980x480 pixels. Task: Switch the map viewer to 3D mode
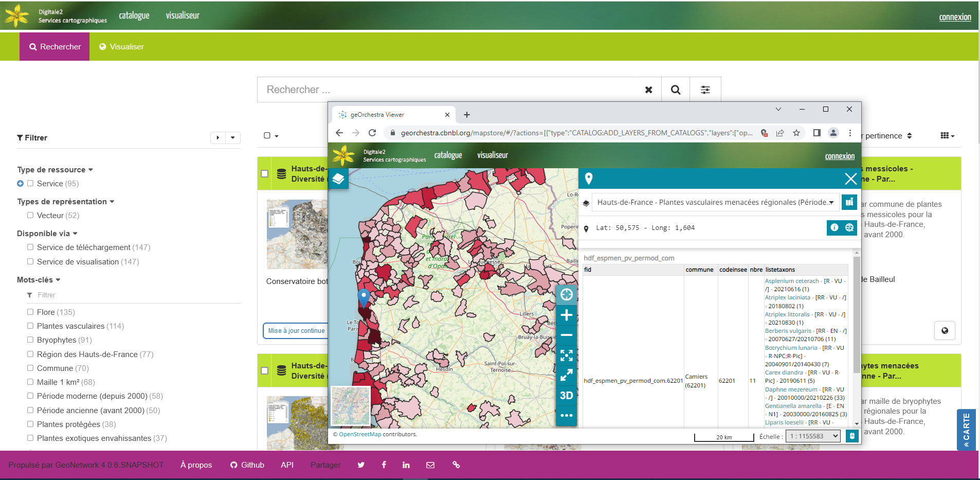566,396
